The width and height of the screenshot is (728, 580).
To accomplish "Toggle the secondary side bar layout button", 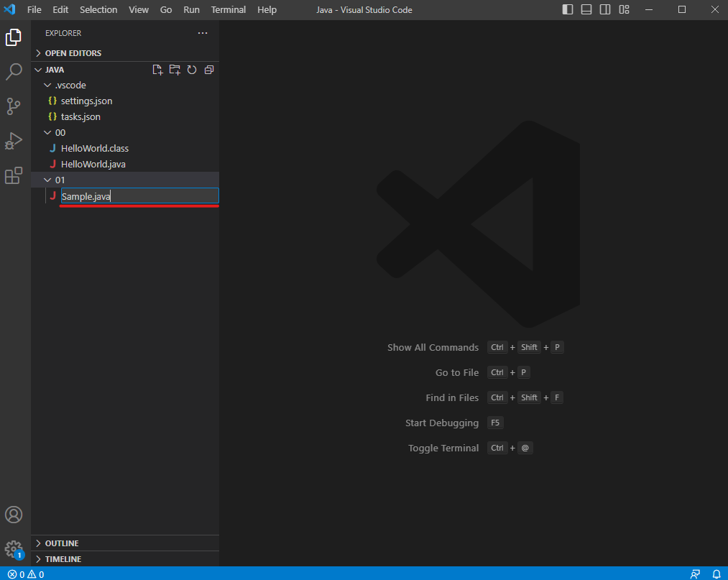I will 605,9.
